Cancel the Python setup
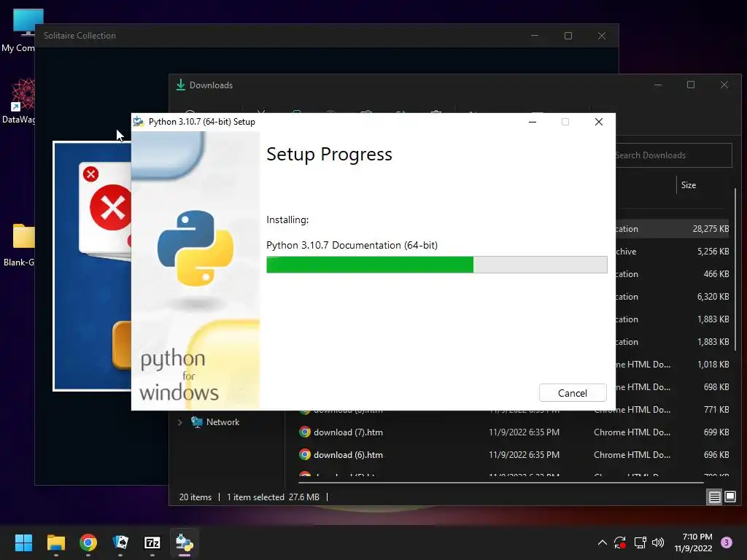Viewport: 747px width, 560px height. [x=573, y=393]
